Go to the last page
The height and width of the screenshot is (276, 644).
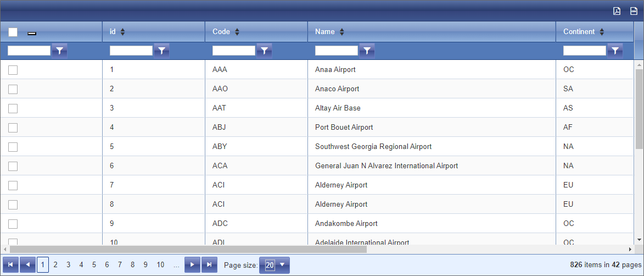pyautogui.click(x=209, y=265)
